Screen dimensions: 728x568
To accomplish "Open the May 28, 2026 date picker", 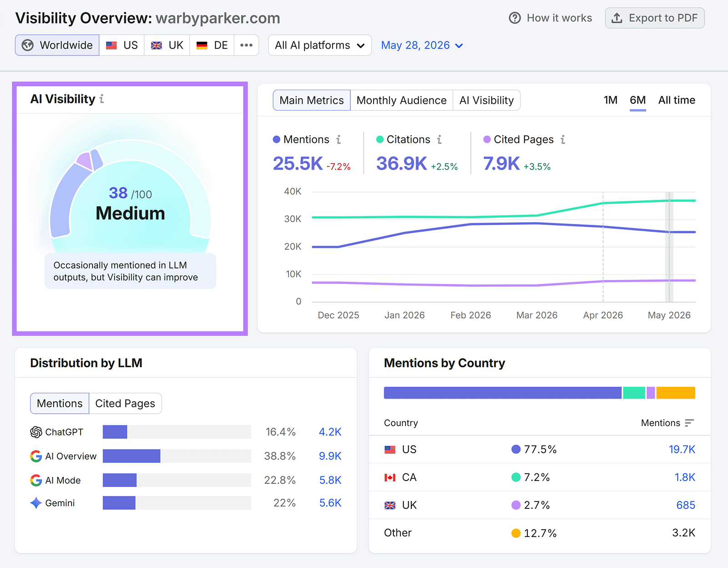I will (422, 45).
